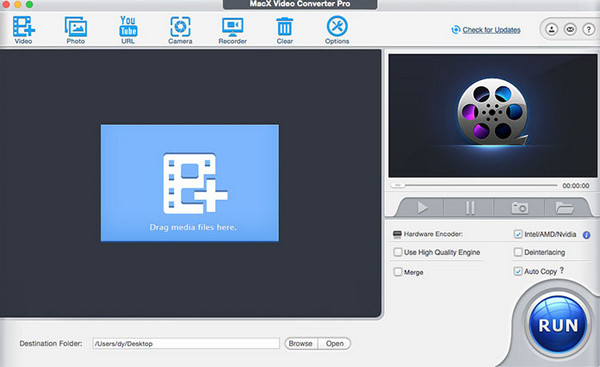Start conversion with the RUN button
This screenshot has height=367, width=600.
[558, 325]
